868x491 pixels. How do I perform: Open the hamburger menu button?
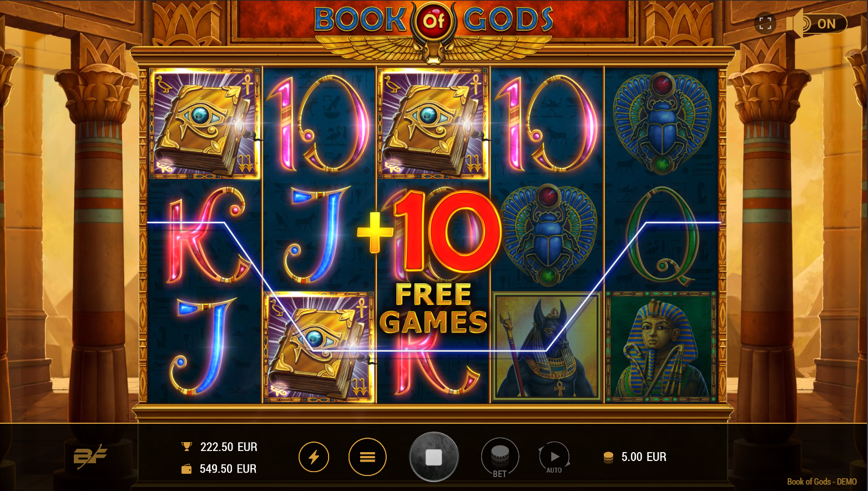(367, 457)
